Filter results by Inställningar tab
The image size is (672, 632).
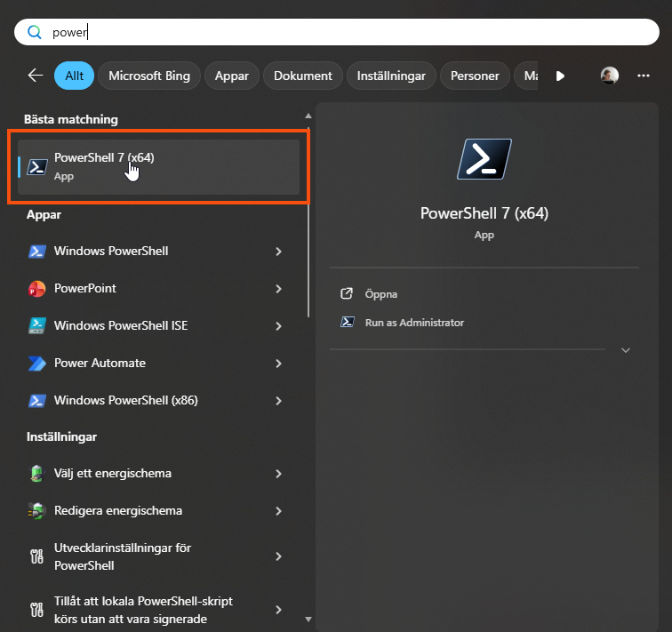[391, 76]
